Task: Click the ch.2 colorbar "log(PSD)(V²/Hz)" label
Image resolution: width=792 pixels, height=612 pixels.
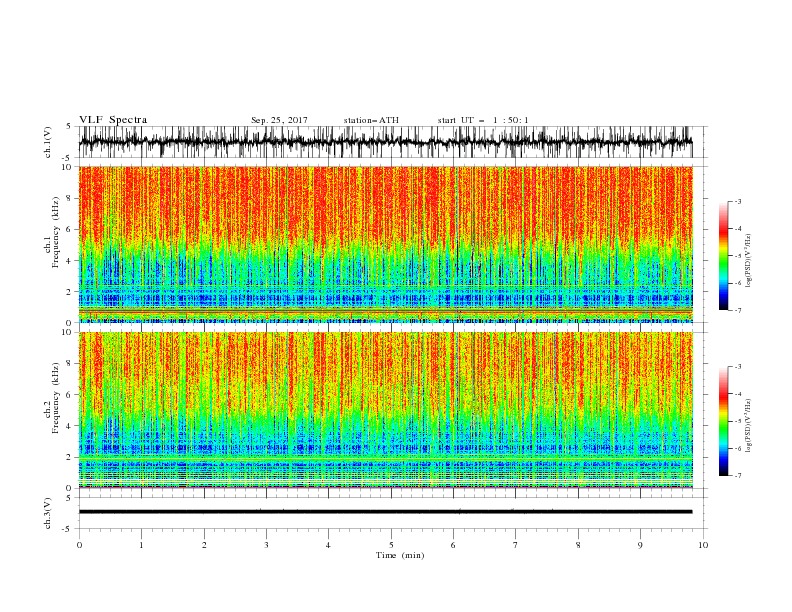Action: coord(749,426)
